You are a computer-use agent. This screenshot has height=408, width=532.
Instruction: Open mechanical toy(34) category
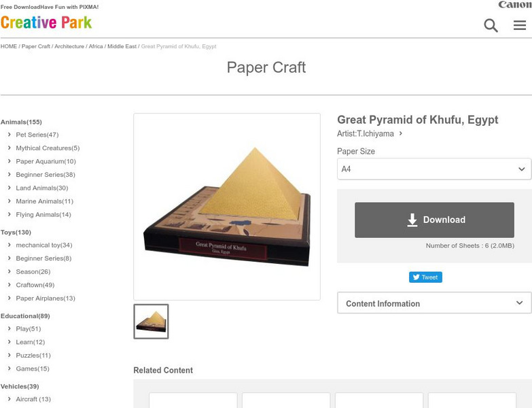click(x=44, y=245)
